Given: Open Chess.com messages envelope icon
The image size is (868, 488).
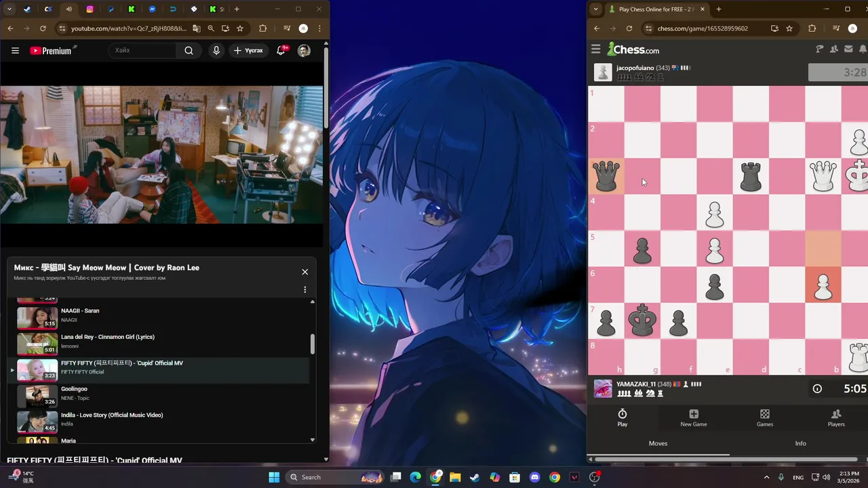Looking at the screenshot, I should 848,49.
